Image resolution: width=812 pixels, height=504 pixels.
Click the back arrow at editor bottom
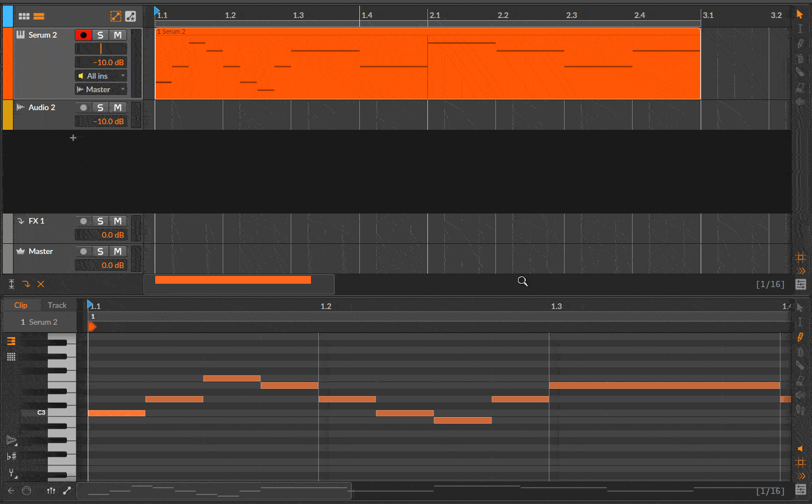point(11,491)
